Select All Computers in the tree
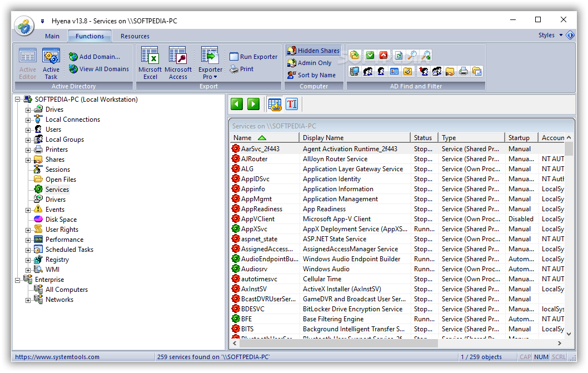 [x=66, y=290]
